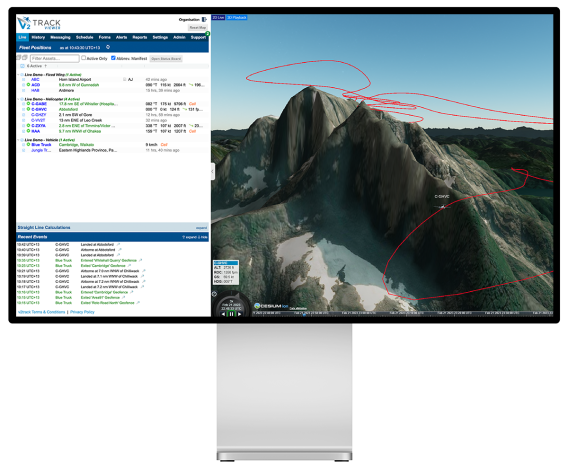
Task: Expand the Straight Line Calculations panel
Action: (x=201, y=228)
